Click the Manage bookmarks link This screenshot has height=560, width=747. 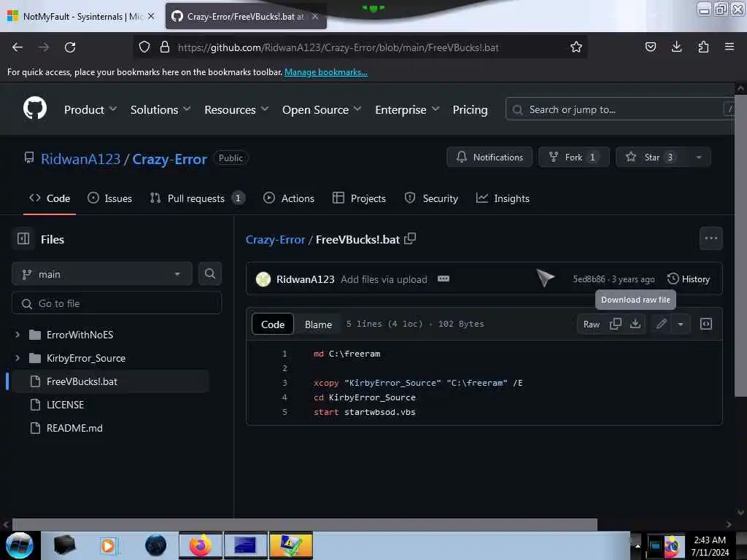pos(326,72)
